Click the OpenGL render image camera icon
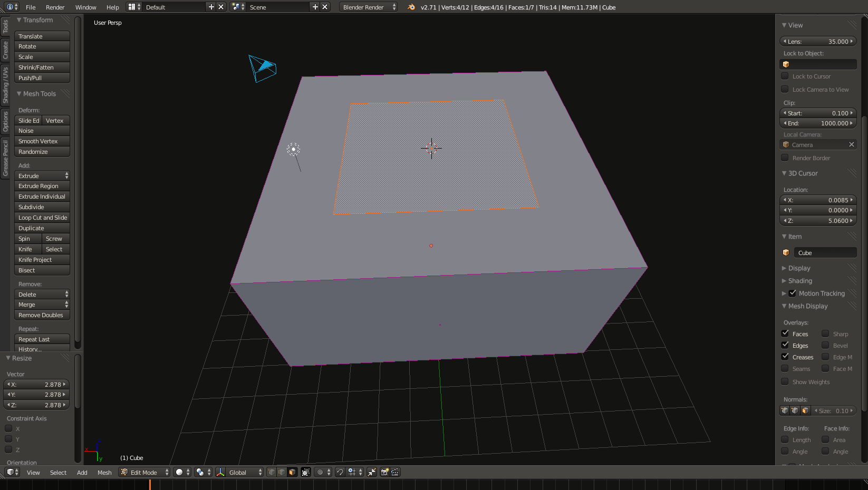 pyautogui.click(x=384, y=472)
